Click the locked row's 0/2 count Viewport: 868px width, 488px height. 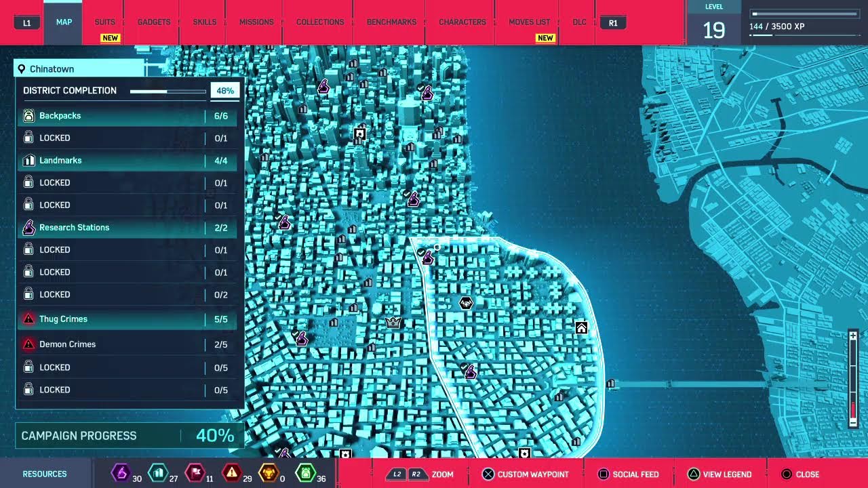[221, 295]
